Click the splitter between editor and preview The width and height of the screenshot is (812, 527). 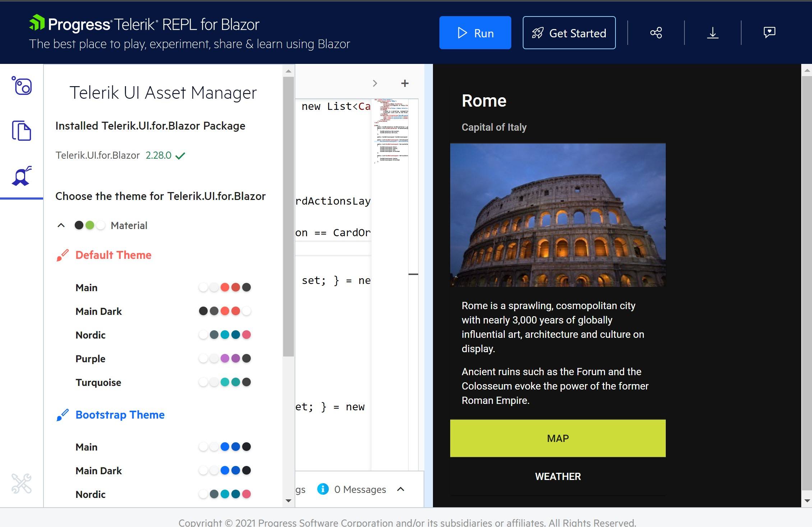(429, 285)
